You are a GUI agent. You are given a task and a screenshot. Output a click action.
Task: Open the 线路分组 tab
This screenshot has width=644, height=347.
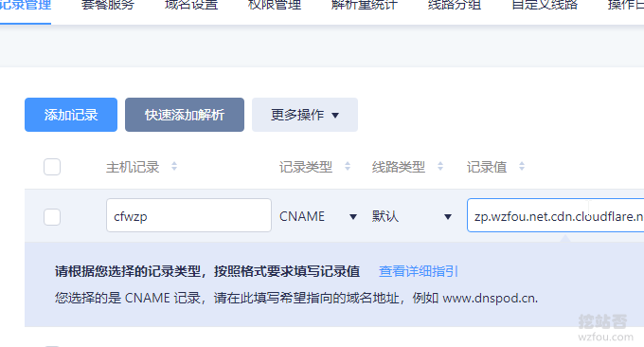(x=455, y=6)
